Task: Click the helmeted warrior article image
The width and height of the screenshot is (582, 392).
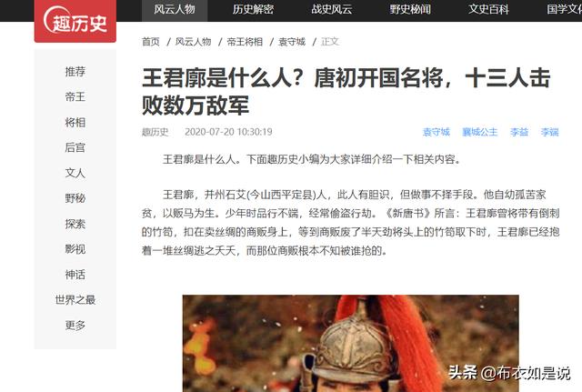Action: click(351, 344)
